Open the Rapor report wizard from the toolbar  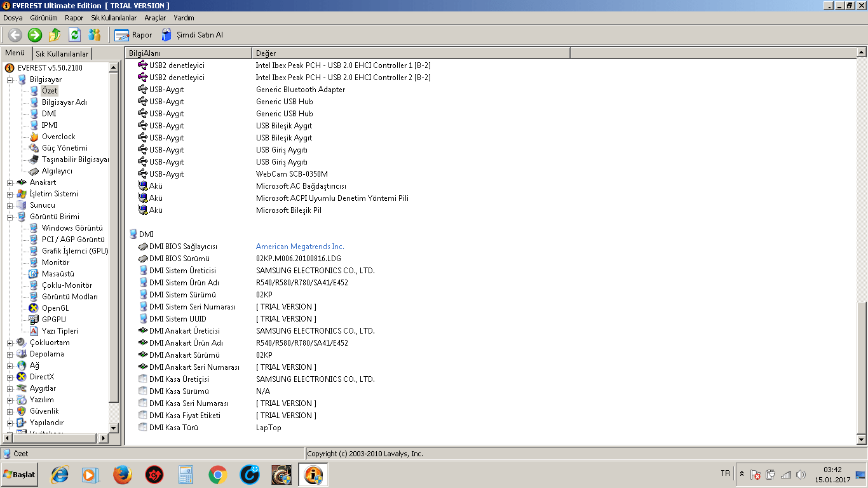pos(133,35)
